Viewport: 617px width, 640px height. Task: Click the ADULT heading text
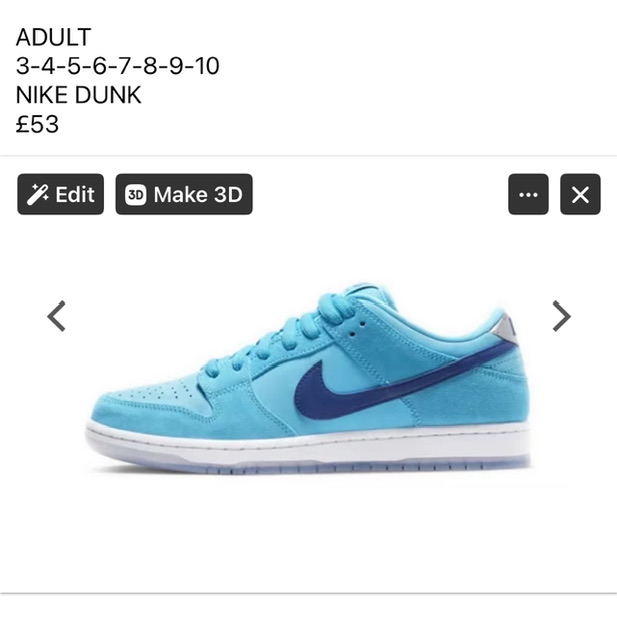(53, 37)
